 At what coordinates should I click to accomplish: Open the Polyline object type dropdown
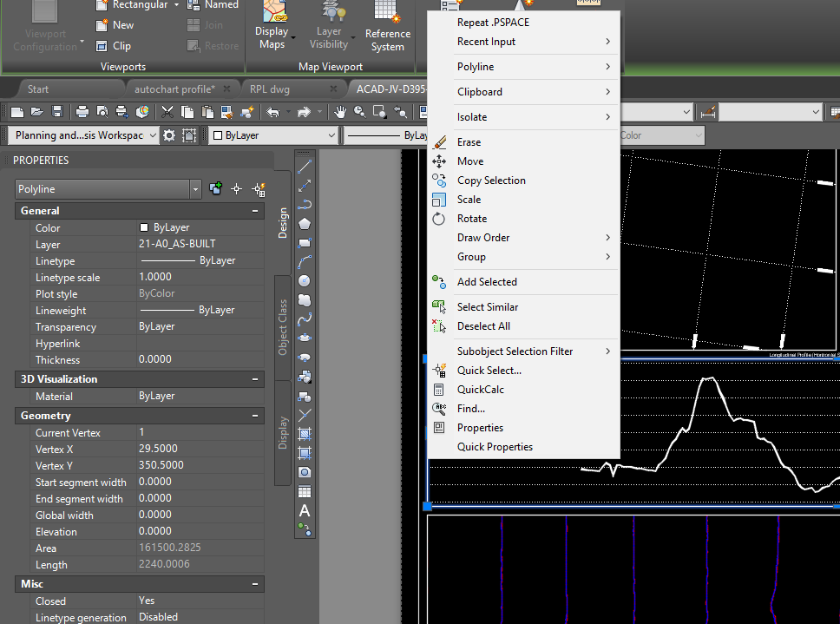point(195,189)
